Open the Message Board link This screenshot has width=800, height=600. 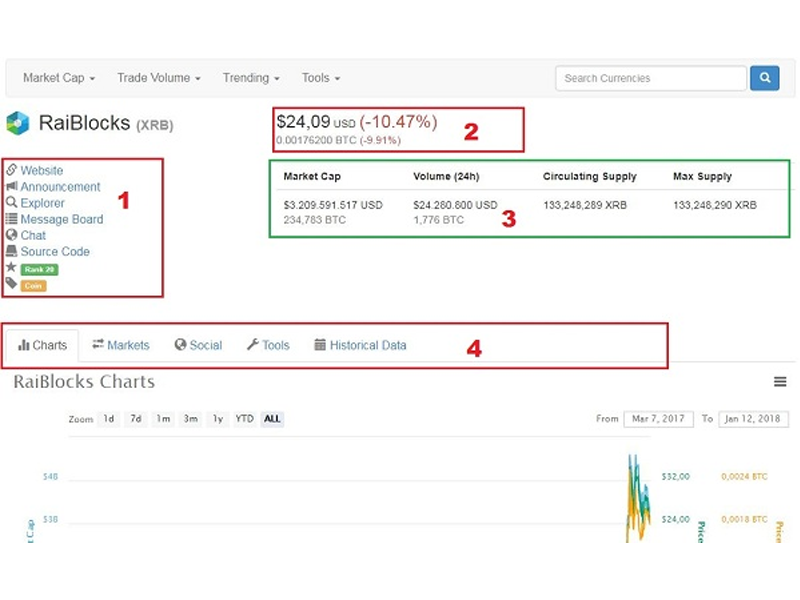(x=62, y=219)
